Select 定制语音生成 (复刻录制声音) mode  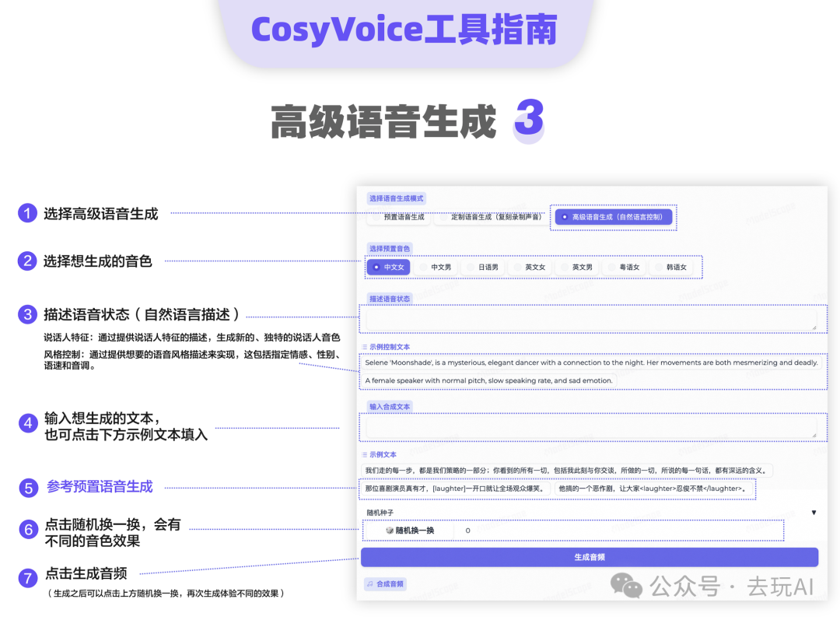point(491,217)
